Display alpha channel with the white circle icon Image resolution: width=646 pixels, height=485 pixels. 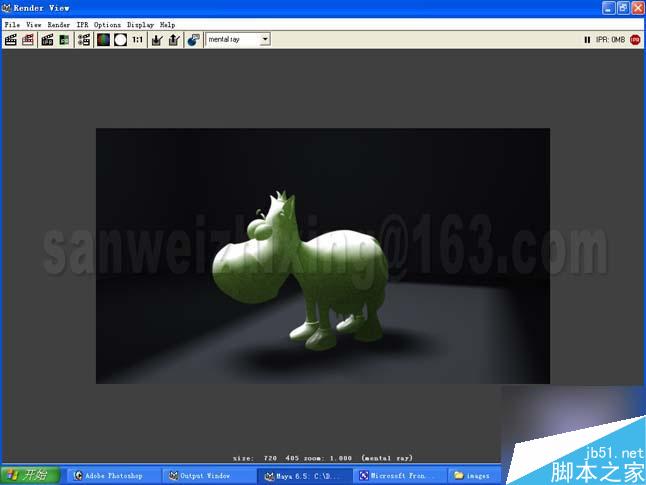point(120,40)
